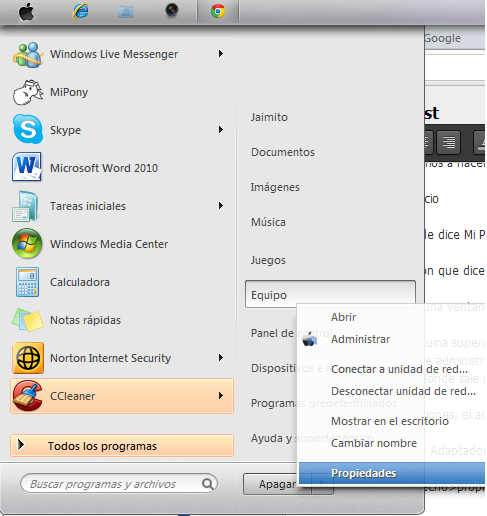The width and height of the screenshot is (487, 516).
Task: Click the Windows Media Center label
Action: (x=109, y=244)
